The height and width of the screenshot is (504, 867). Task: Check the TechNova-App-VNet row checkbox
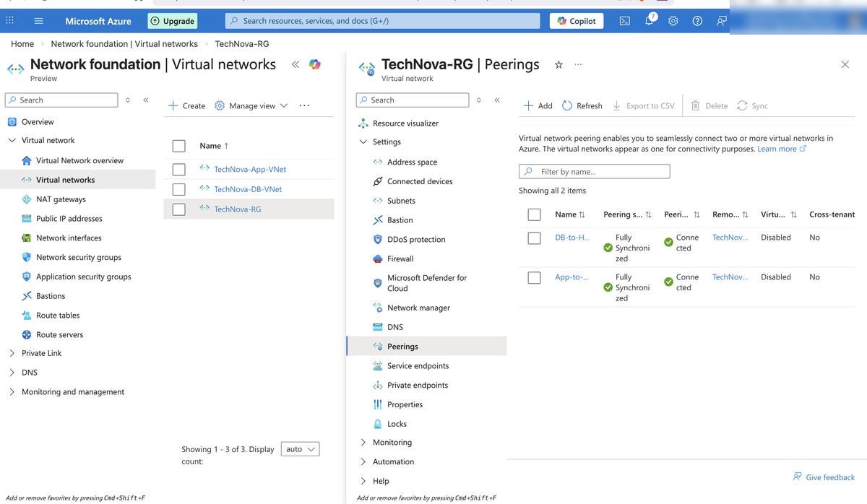[179, 170]
